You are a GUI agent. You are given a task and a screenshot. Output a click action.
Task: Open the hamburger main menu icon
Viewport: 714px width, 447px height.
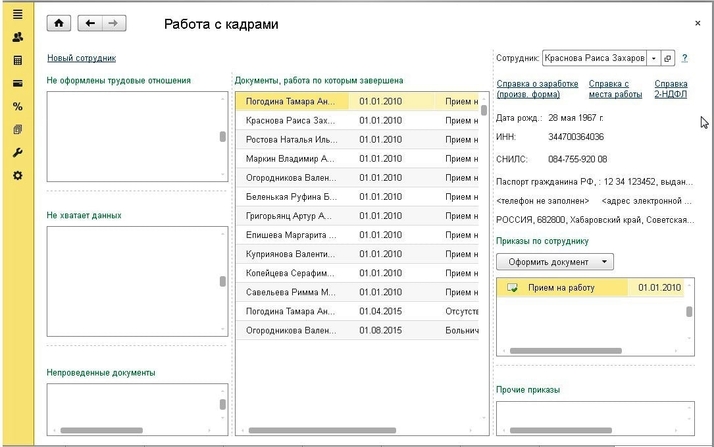tap(17, 16)
